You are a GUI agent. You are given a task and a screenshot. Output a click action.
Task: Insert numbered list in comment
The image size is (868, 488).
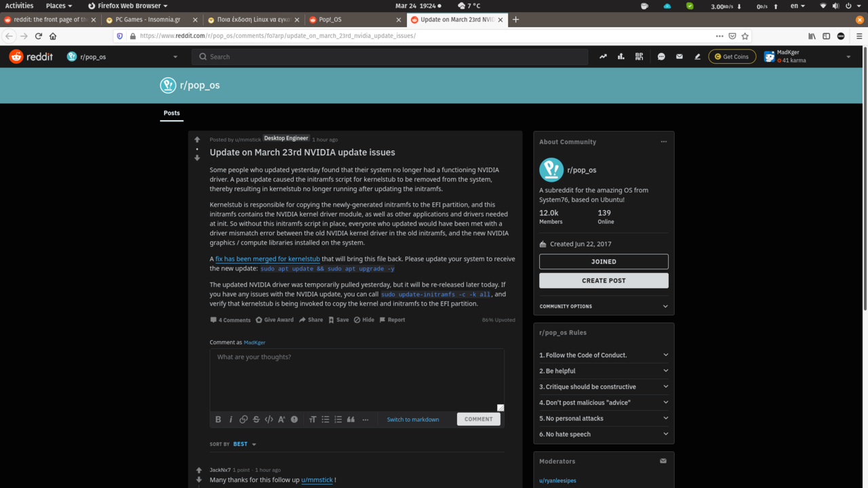[338, 420]
